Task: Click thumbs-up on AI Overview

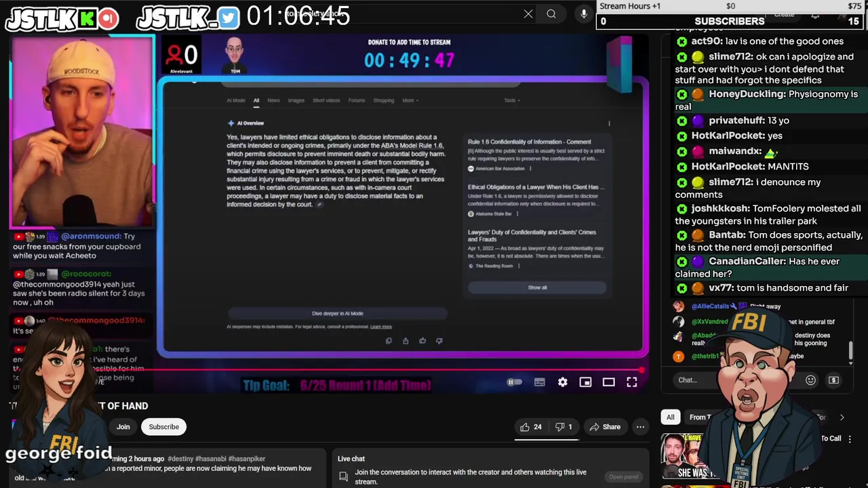Action: pos(422,341)
